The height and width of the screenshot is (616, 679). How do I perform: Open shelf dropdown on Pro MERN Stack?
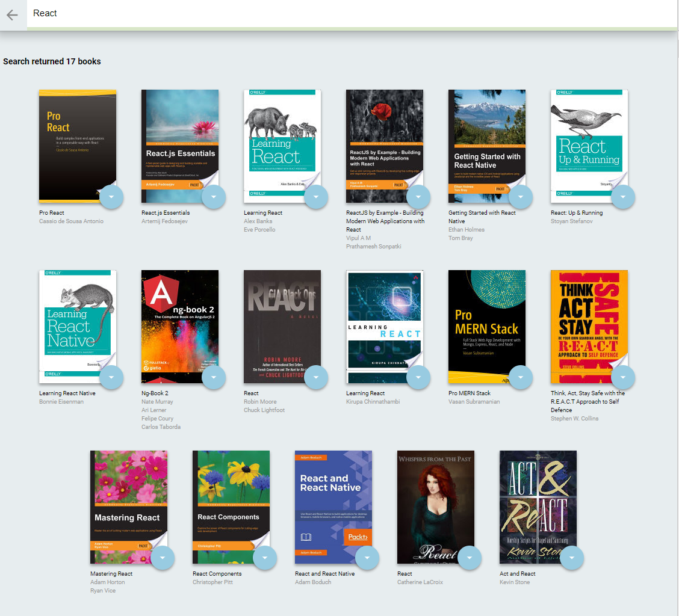tap(521, 377)
